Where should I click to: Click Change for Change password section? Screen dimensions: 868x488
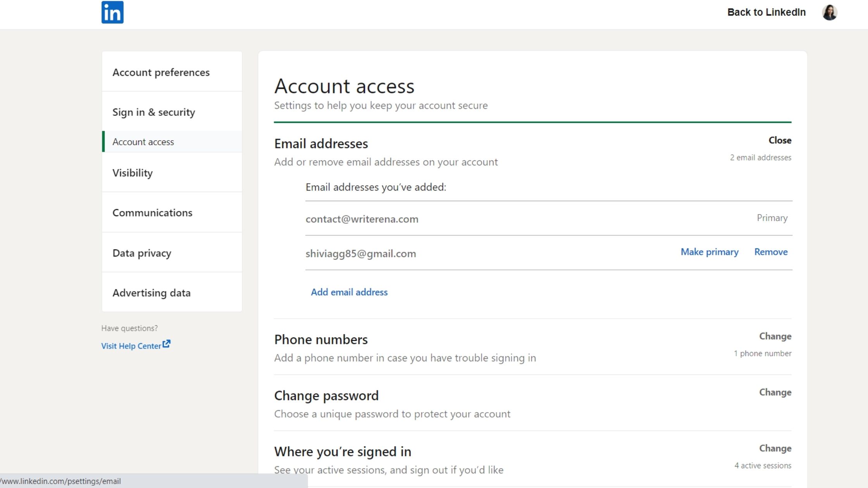click(x=775, y=392)
